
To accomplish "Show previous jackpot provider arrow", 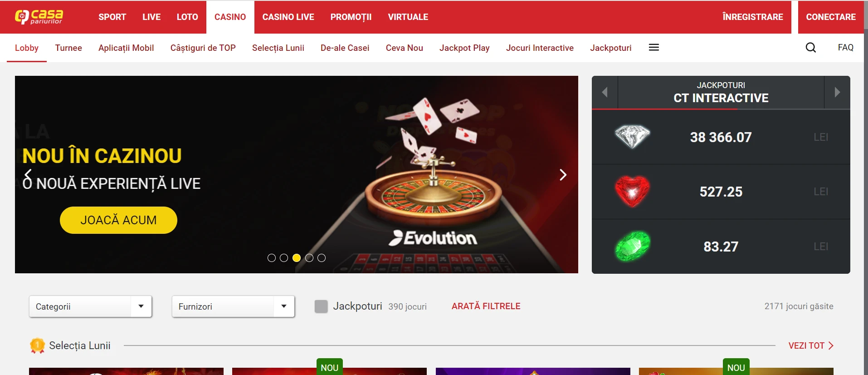I will tap(605, 92).
